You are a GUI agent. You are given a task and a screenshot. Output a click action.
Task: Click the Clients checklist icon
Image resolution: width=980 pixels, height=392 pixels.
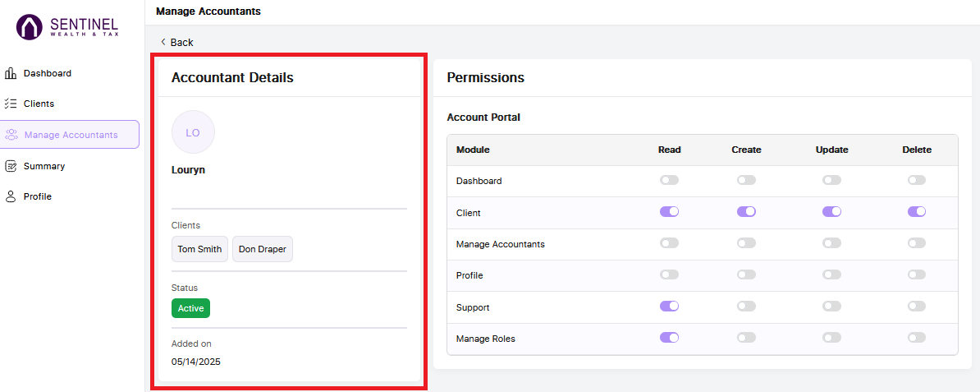pos(11,104)
